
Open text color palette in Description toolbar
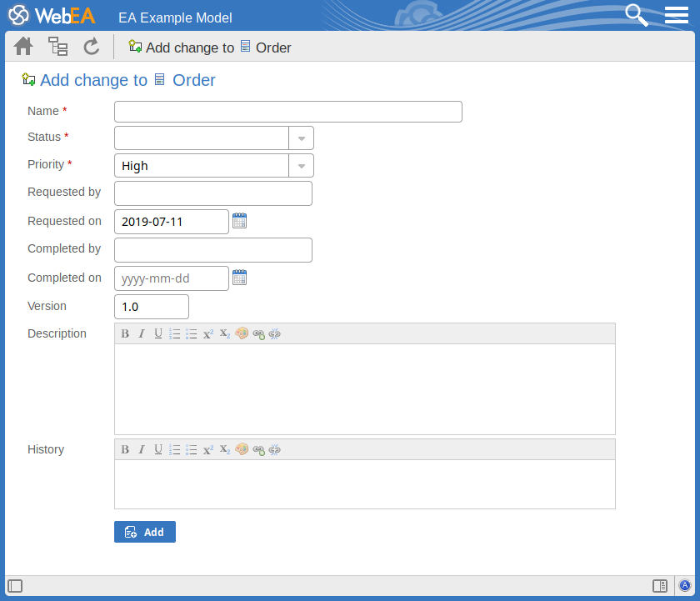click(x=242, y=333)
